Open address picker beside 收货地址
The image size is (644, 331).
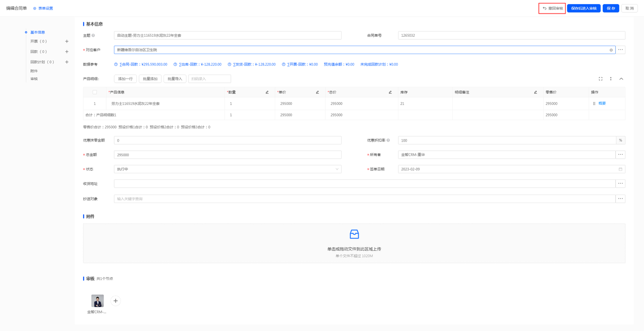click(620, 183)
